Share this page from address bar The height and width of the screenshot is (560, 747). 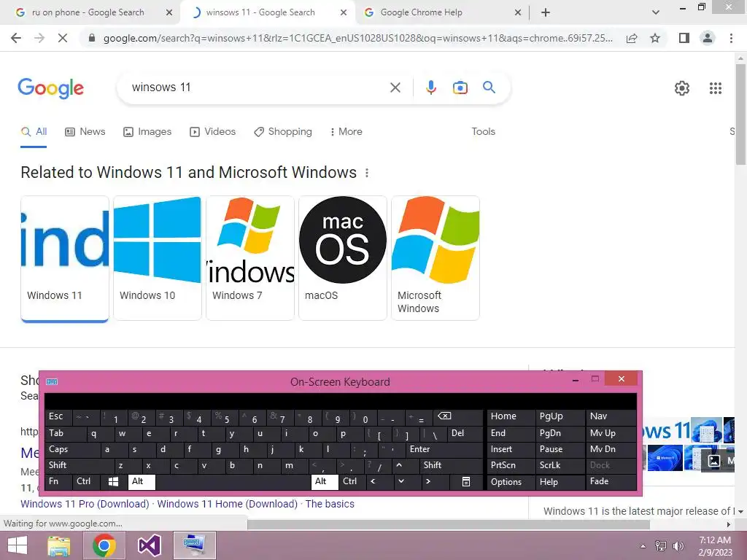click(x=632, y=38)
